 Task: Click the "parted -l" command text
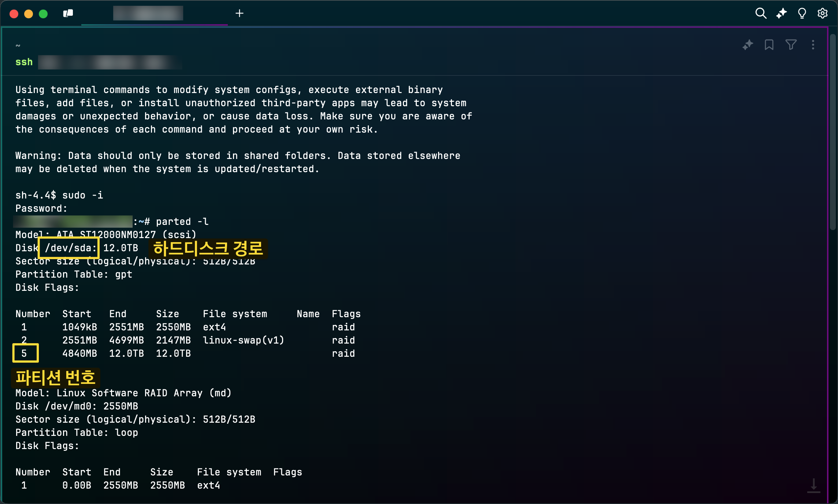182,222
